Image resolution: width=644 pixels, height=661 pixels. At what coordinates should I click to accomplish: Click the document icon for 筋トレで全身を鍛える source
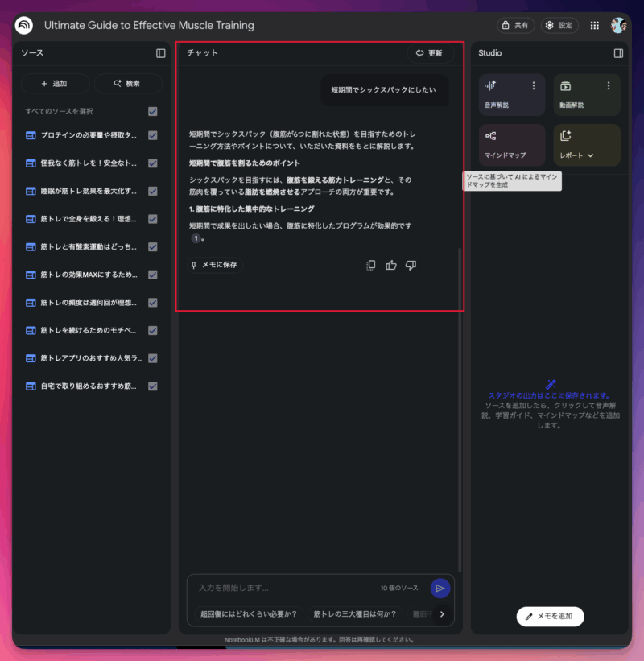[x=31, y=219]
